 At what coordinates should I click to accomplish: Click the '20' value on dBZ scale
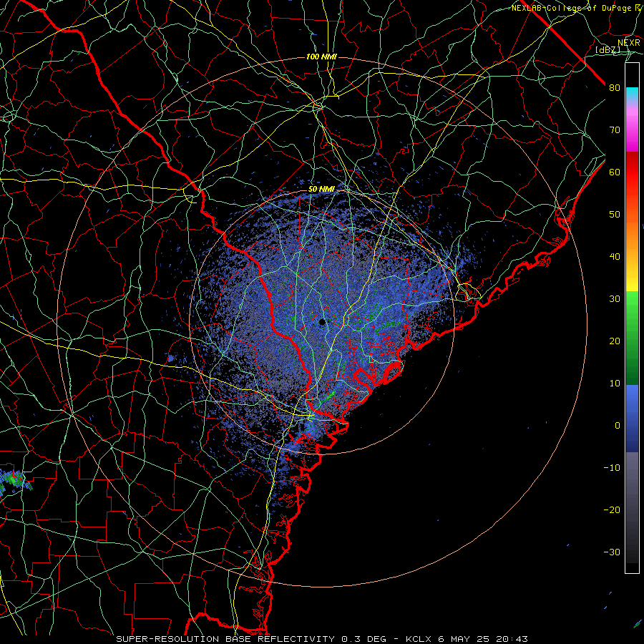click(615, 341)
